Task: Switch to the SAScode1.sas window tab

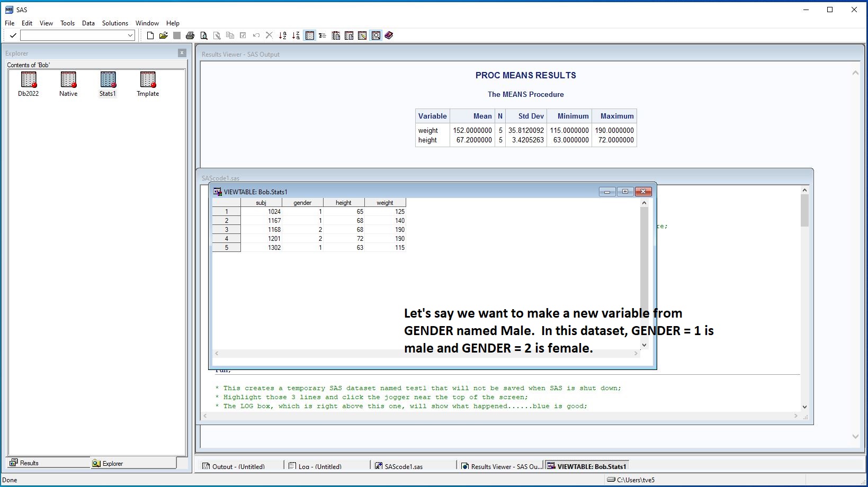Action: click(404, 466)
